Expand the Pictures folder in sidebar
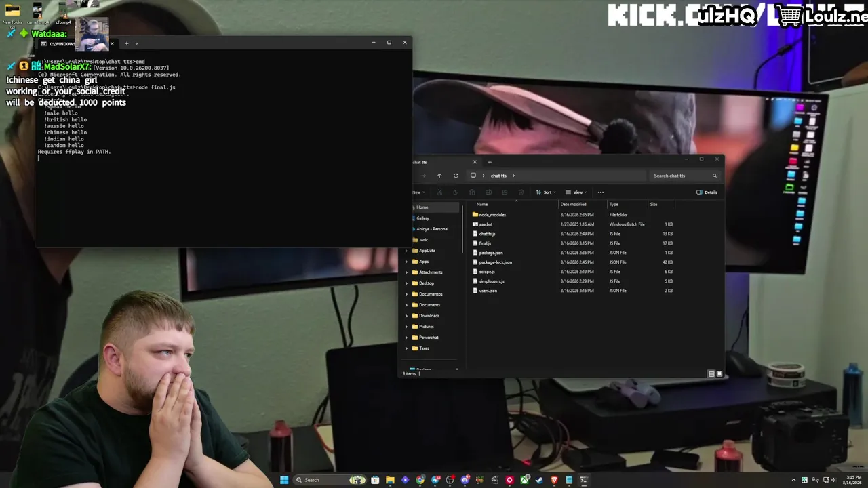The height and width of the screenshot is (488, 868). [406, 327]
